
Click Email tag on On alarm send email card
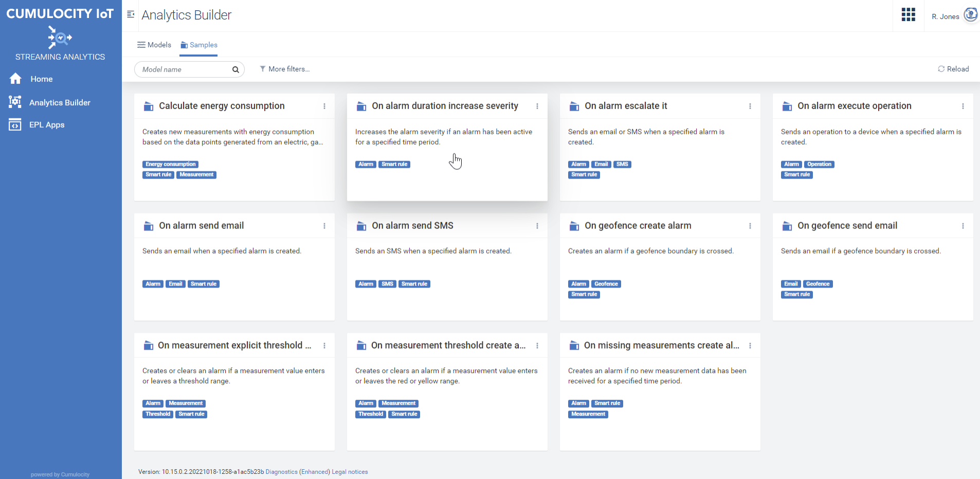(175, 284)
